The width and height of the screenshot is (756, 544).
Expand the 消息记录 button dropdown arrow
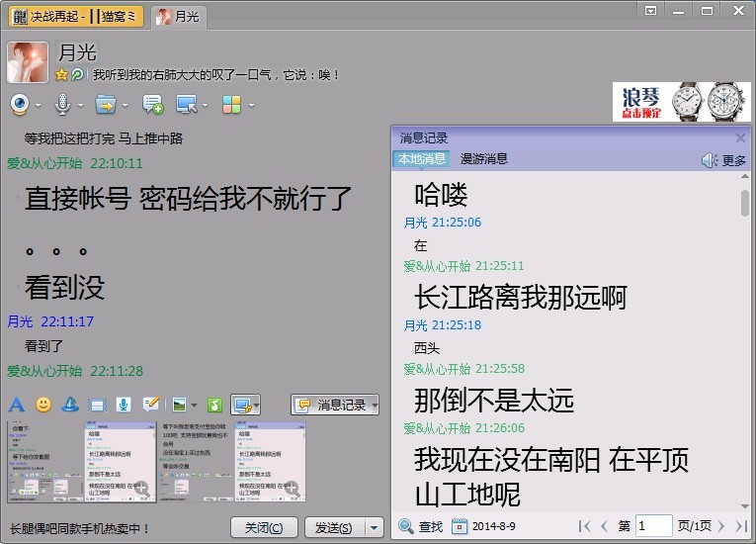tap(376, 405)
